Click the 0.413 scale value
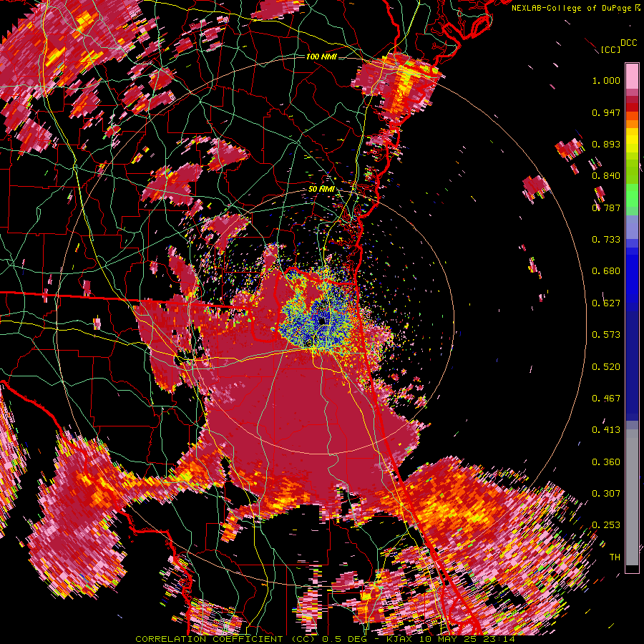The width and height of the screenshot is (644, 644). [x=606, y=430]
